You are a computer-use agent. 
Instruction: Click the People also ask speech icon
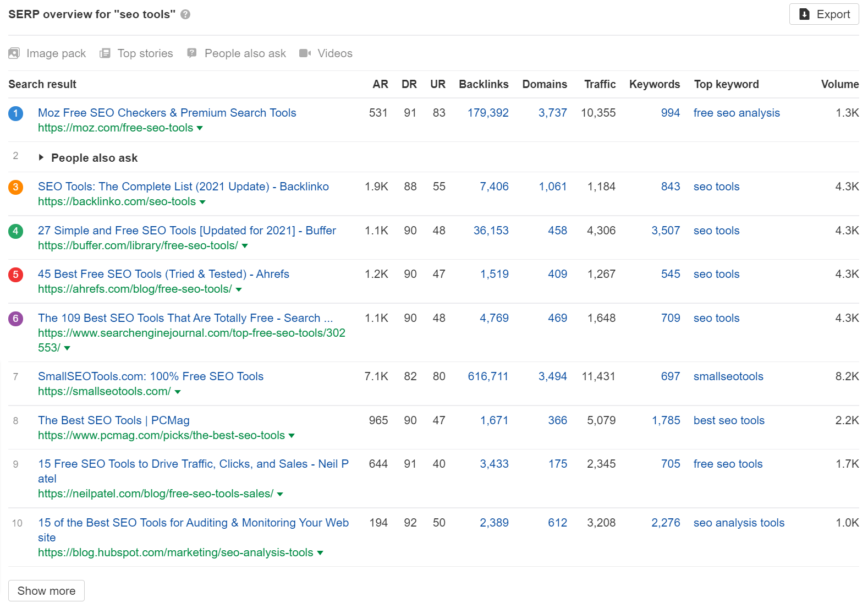pos(192,53)
